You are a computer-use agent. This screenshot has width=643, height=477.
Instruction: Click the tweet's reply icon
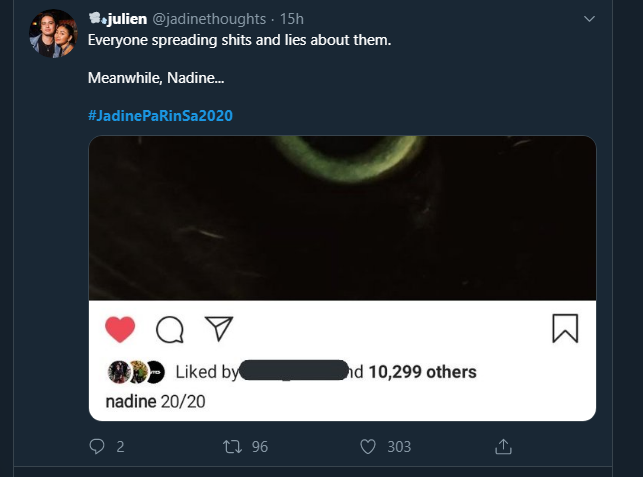tap(97, 447)
